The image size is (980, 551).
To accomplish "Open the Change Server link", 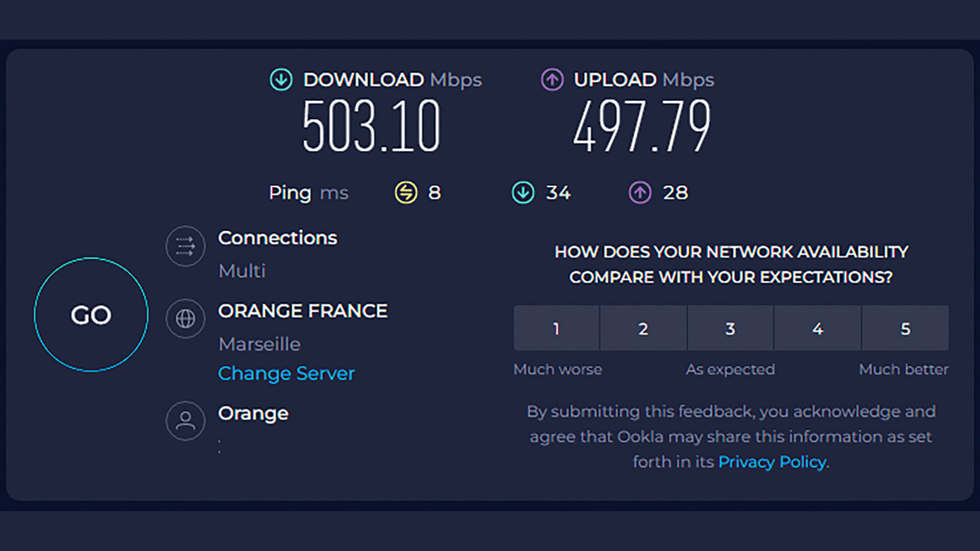I will pos(286,373).
